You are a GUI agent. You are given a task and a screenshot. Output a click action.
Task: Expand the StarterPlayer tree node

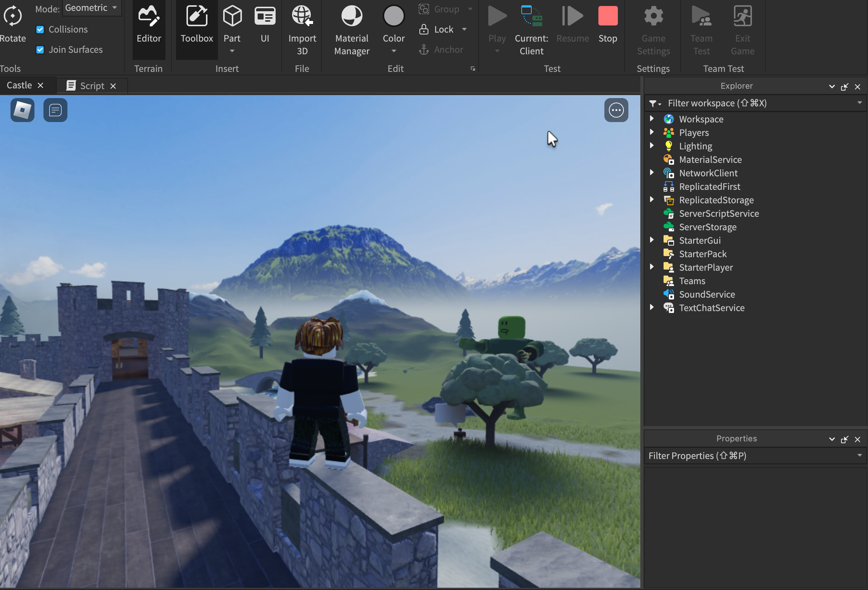(652, 267)
